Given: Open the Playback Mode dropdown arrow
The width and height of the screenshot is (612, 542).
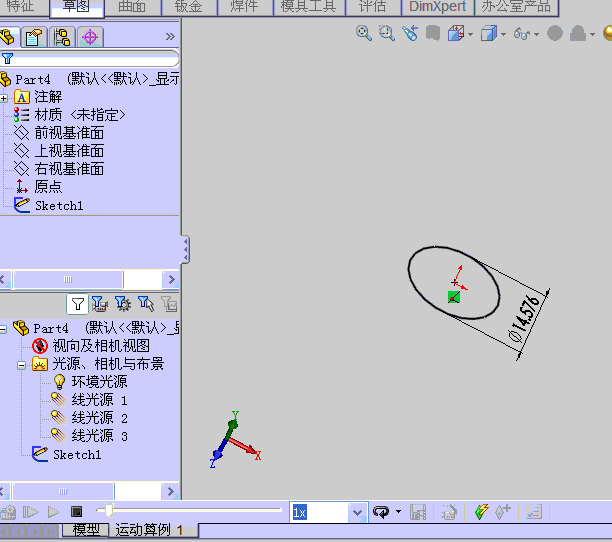Looking at the screenshot, I should (x=398, y=512).
